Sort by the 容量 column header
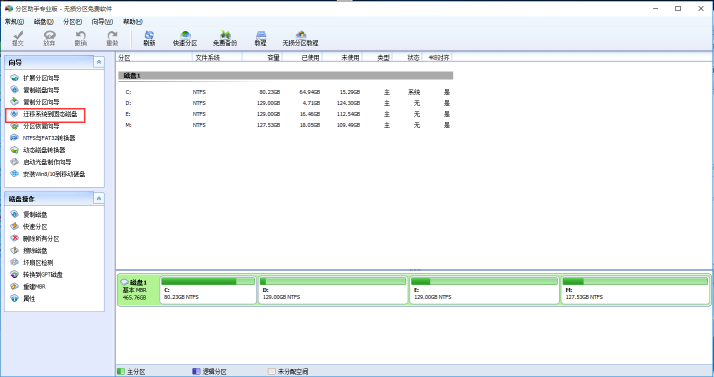The width and height of the screenshot is (714, 377). pos(262,57)
